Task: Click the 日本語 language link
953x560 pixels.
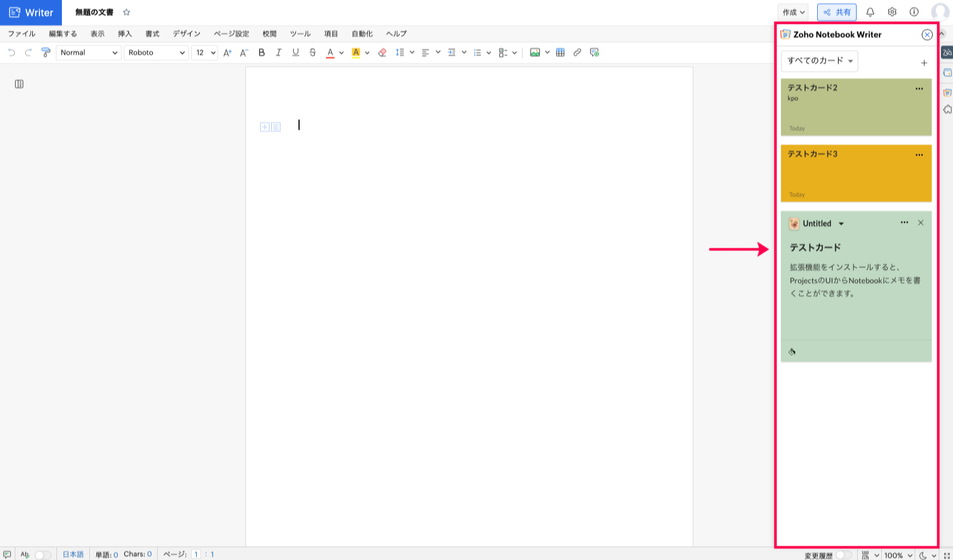Action: 73,555
